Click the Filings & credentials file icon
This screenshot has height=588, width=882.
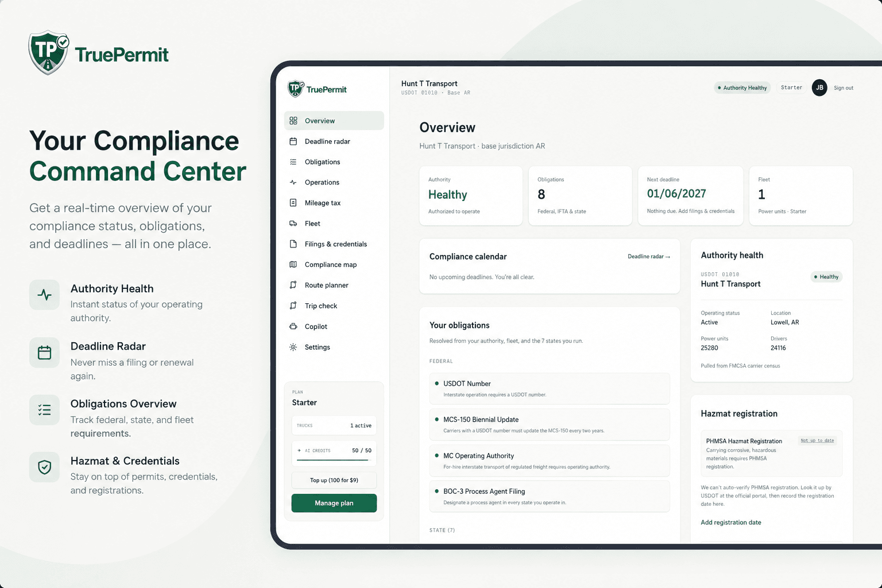pos(293,244)
